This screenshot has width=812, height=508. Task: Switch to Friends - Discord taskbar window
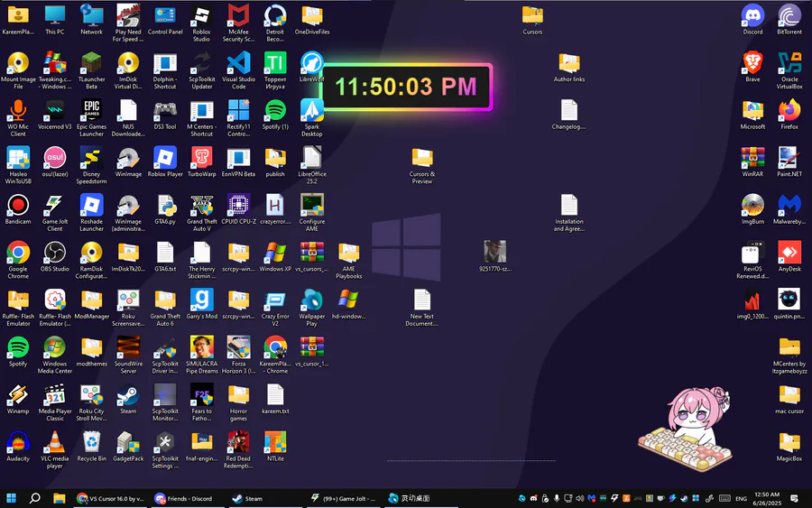pos(187,498)
